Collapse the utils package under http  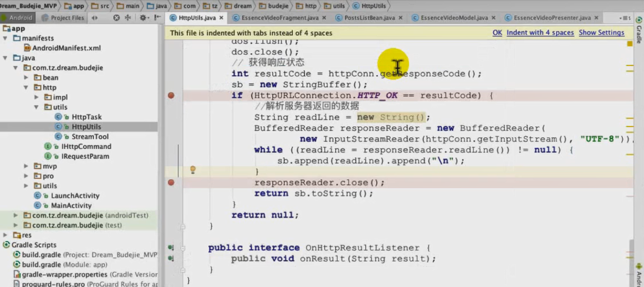tap(36, 107)
